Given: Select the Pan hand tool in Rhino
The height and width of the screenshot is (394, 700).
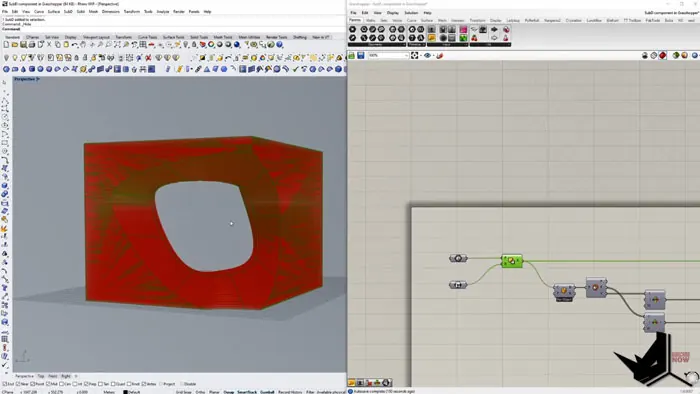Looking at the screenshot, I should pos(83,45).
